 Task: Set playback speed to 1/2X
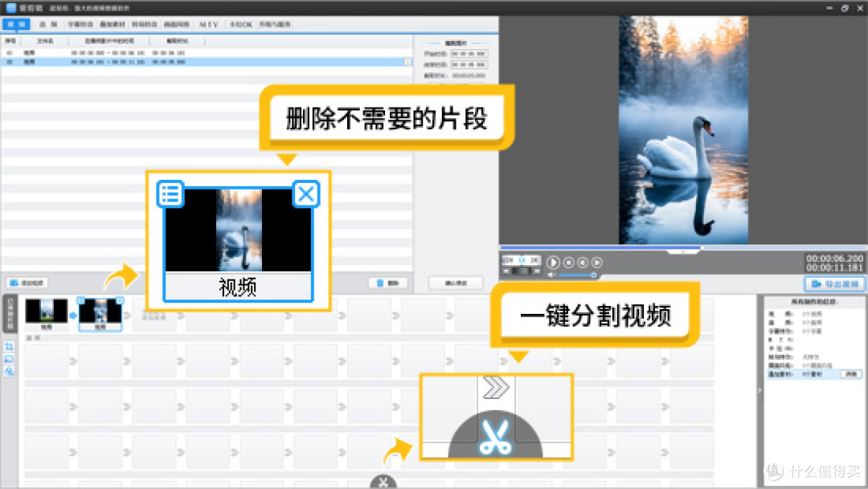tap(509, 259)
